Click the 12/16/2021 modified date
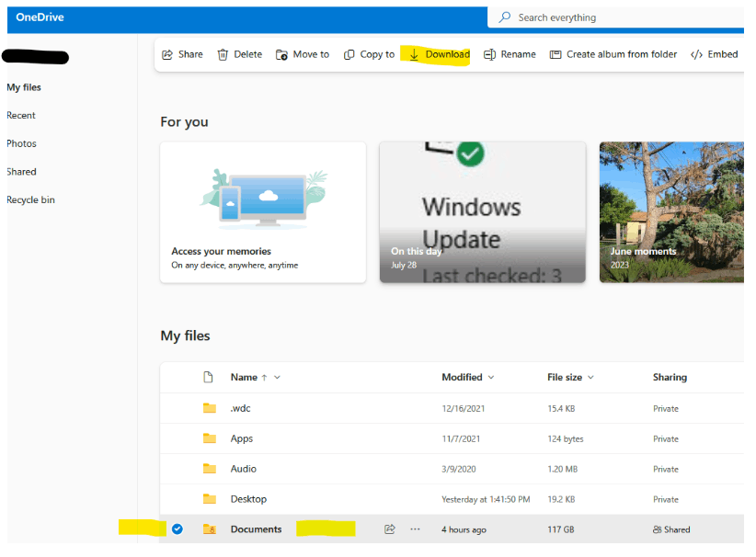 click(464, 409)
